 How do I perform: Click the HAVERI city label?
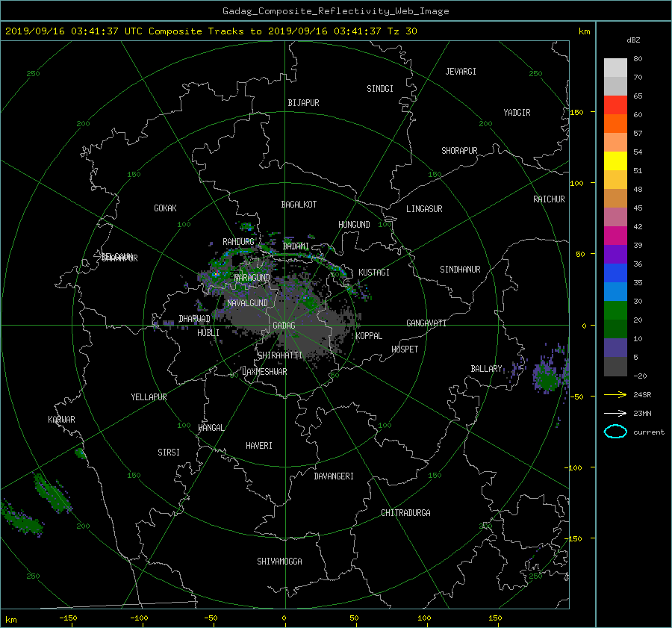pos(259,446)
